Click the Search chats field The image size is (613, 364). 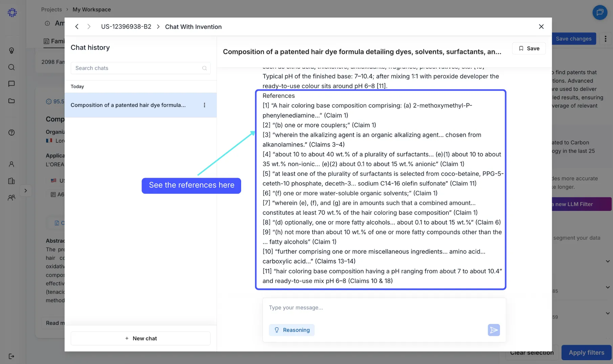tap(141, 68)
